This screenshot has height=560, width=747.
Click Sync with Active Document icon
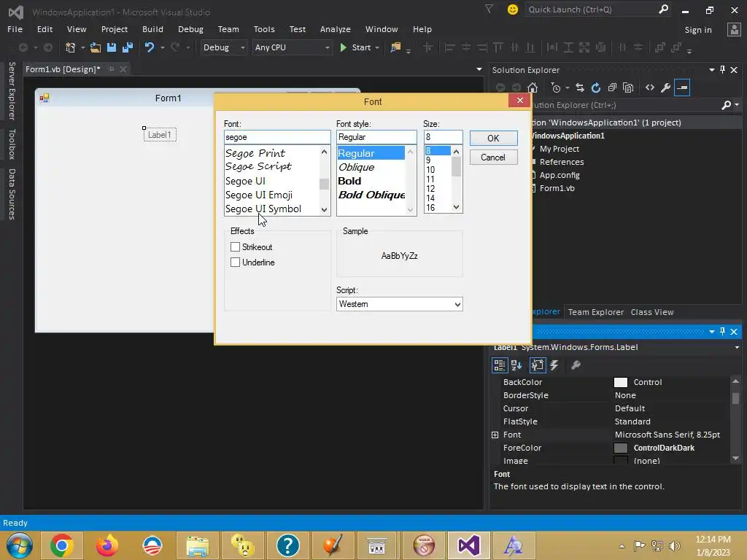(x=580, y=87)
